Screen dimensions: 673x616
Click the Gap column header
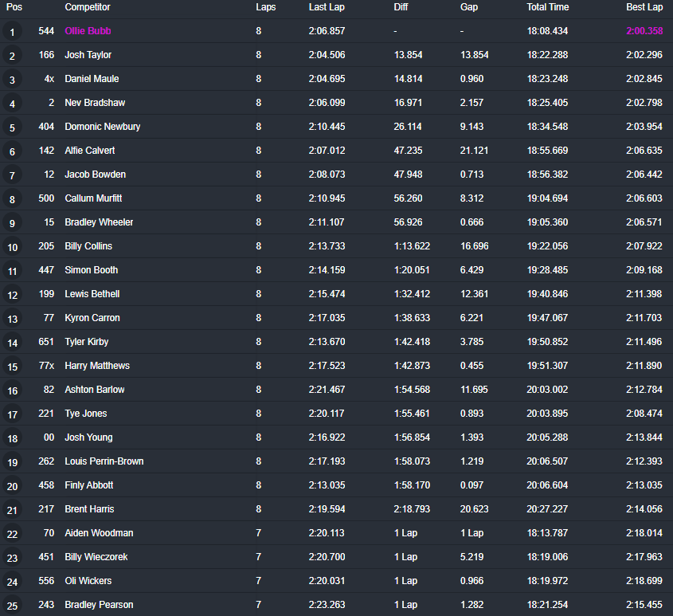(469, 7)
